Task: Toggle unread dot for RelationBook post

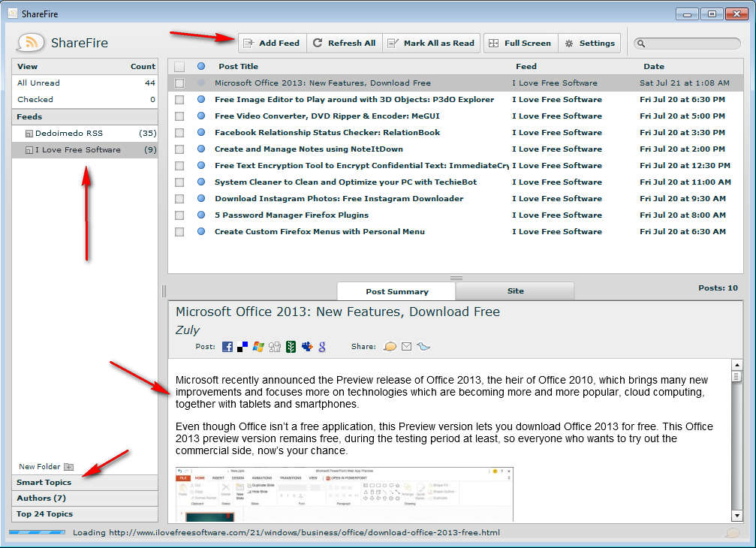Action: click(x=201, y=132)
